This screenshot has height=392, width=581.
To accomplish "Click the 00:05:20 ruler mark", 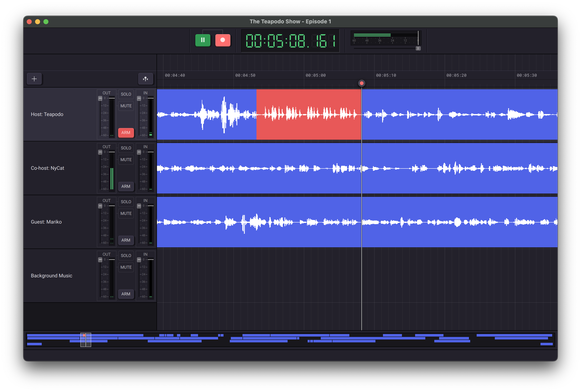I will pyautogui.click(x=456, y=75).
